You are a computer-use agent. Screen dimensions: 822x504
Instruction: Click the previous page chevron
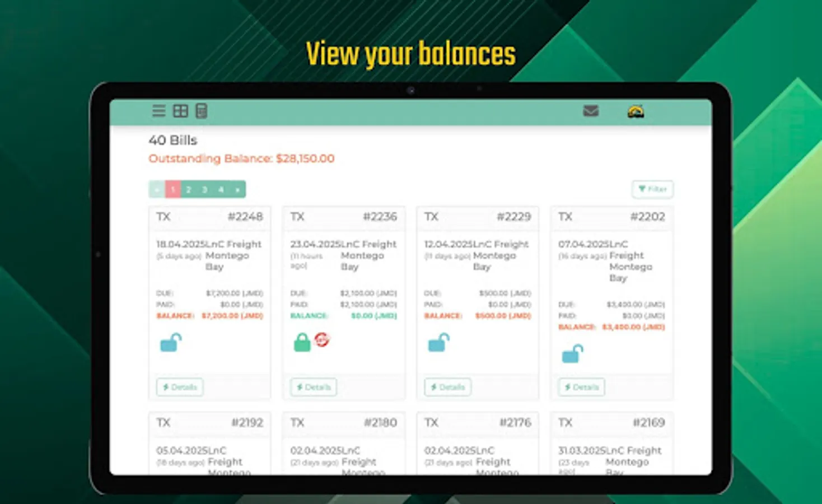point(156,189)
